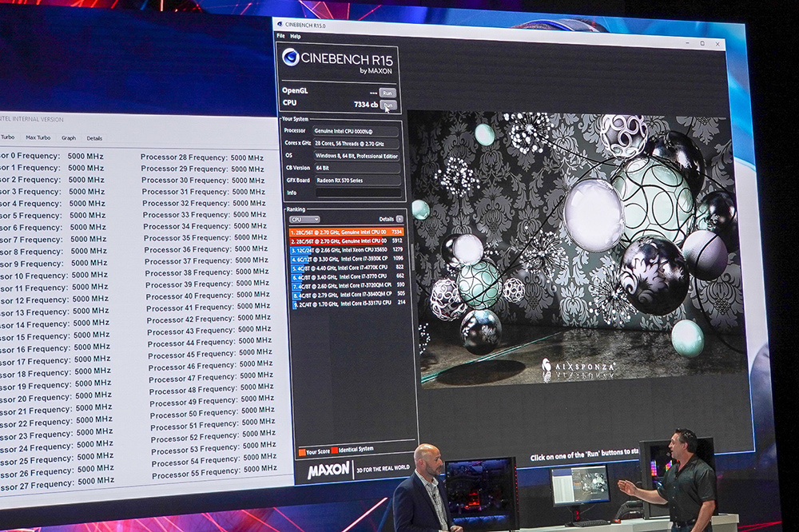The height and width of the screenshot is (532, 799).
Task: Run the CPU benchmark
Action: coord(388,105)
